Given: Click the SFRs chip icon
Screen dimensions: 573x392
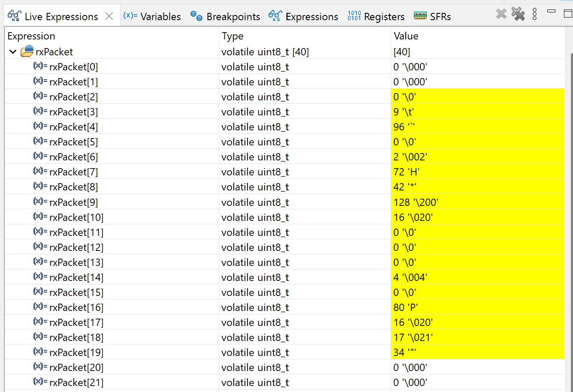Looking at the screenshot, I should click(x=420, y=16).
